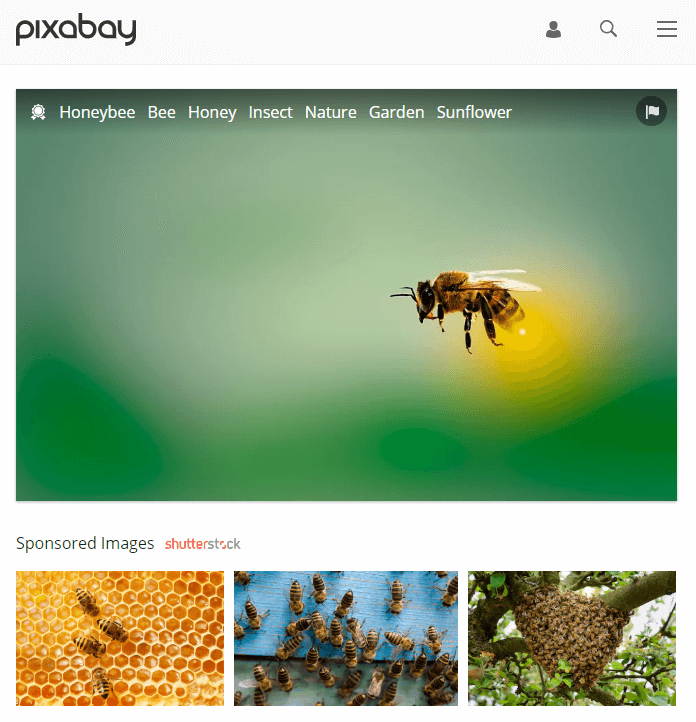
Task: Select the Honeybee tag
Action: 97,112
